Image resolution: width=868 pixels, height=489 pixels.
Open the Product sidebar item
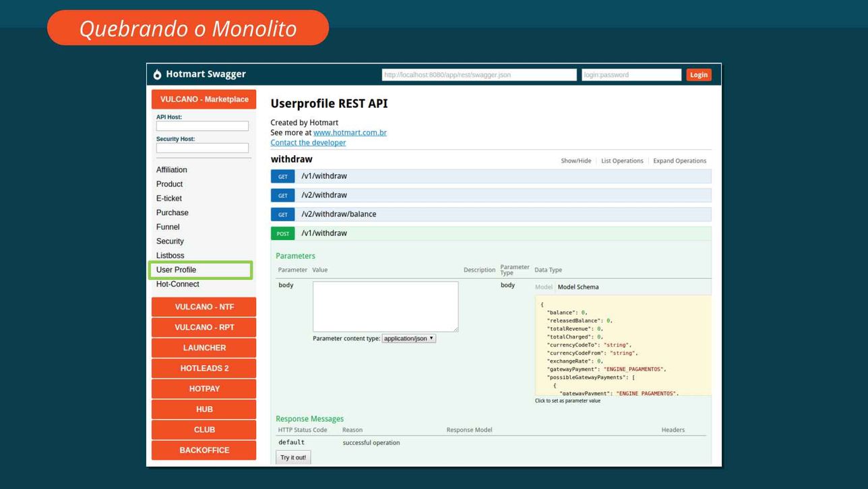[170, 184]
